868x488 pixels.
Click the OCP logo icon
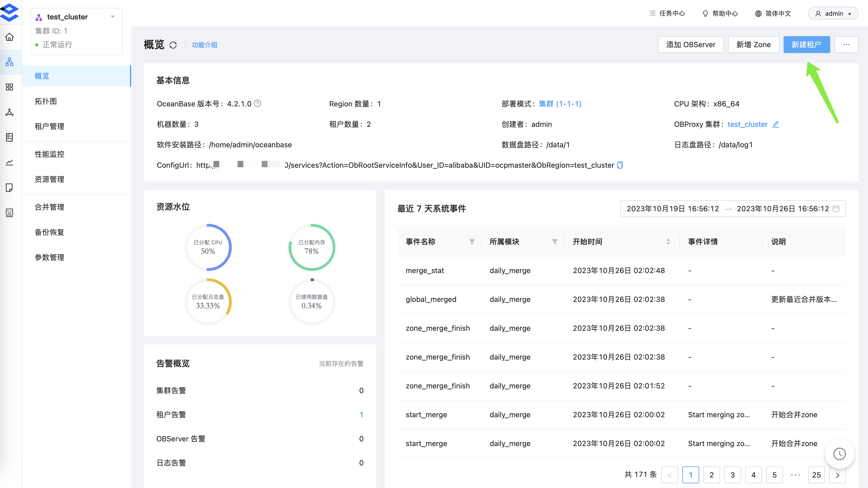pyautogui.click(x=9, y=13)
